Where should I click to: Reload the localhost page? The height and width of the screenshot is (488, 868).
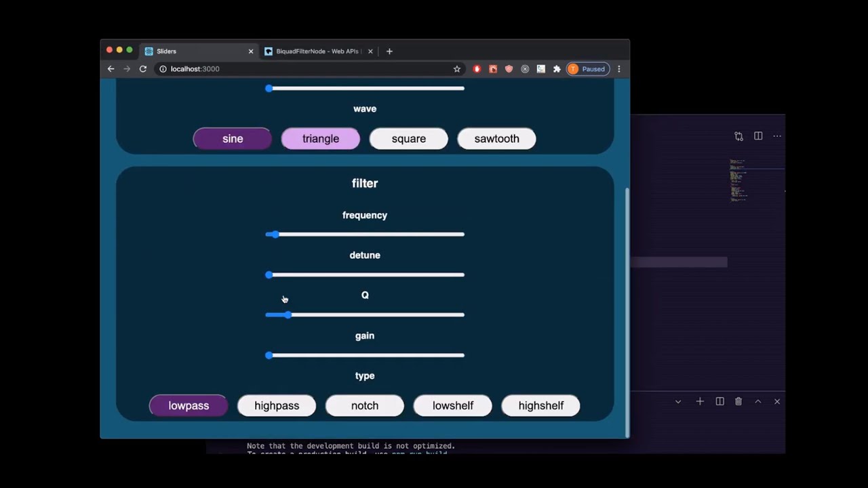point(143,68)
